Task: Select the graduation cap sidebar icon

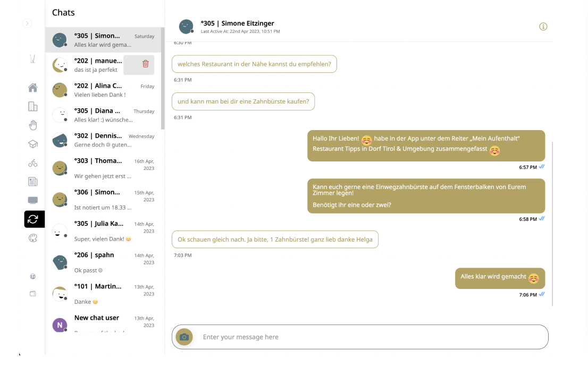Action: pyautogui.click(x=33, y=144)
